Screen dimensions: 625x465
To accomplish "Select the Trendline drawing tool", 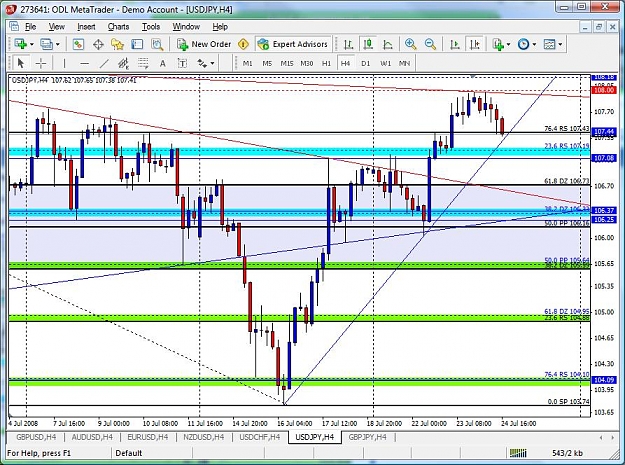I will 104,63.
